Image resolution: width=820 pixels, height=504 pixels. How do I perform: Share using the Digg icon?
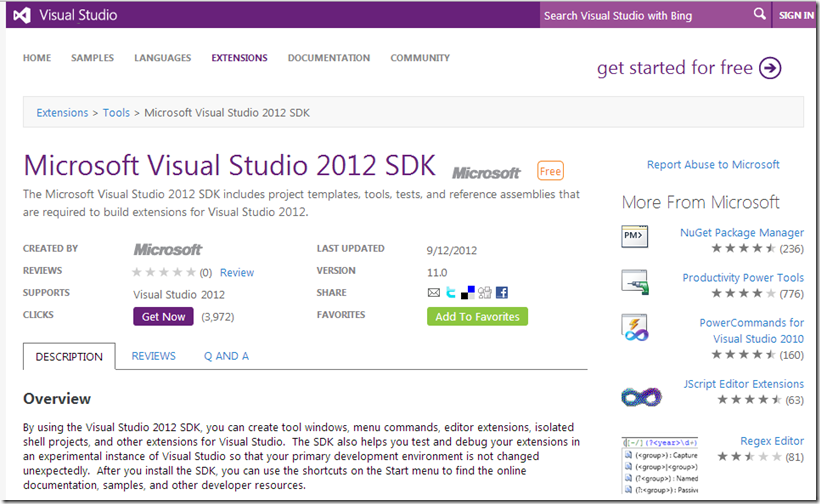tap(484, 293)
